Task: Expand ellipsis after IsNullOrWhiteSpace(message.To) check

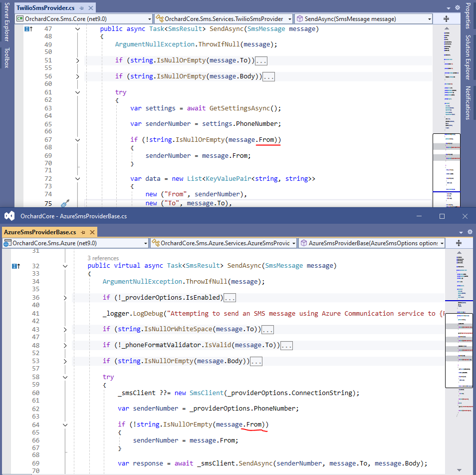Action: tap(268, 330)
